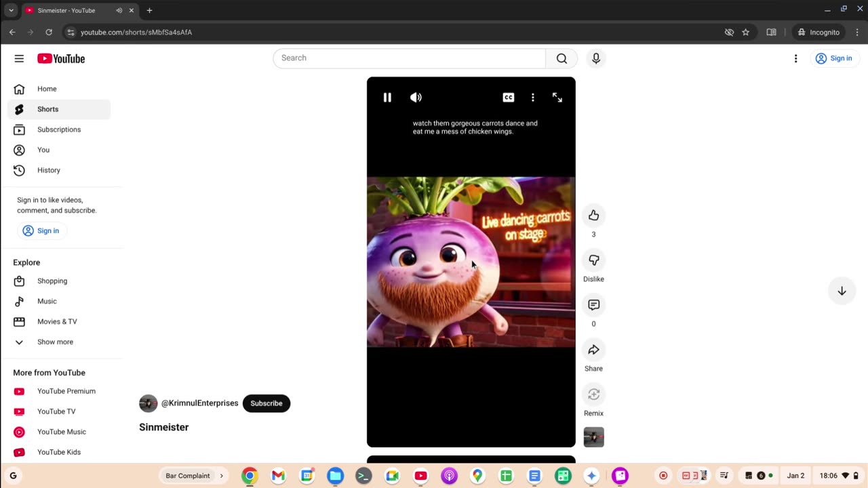The height and width of the screenshot is (488, 868).
Task: Click the YouTube logo
Action: coord(61,59)
